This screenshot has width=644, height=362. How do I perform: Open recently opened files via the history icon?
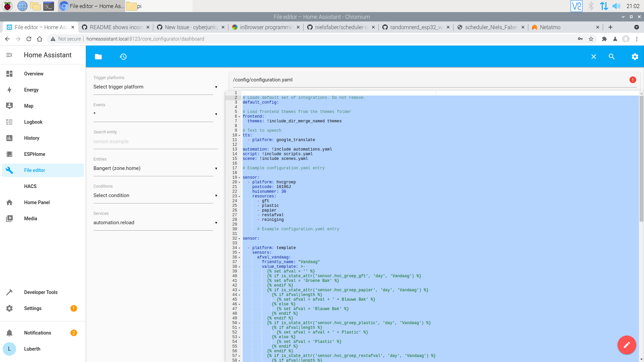123,56
